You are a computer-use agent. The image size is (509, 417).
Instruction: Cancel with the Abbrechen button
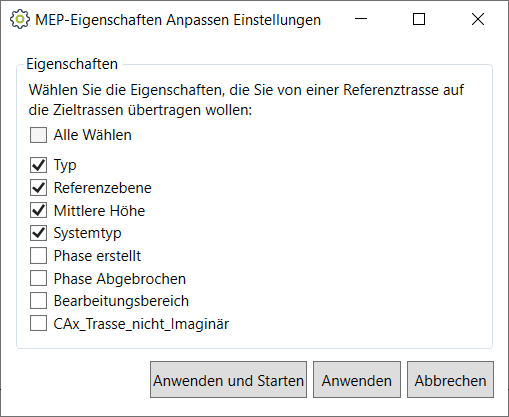pos(450,380)
